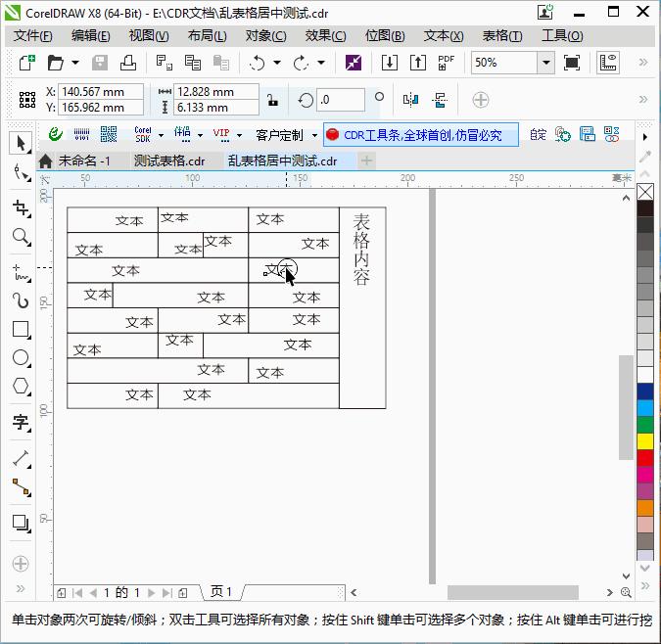Click Mirror horizontally button
Viewport: 661px width, 644px height.
[410, 100]
